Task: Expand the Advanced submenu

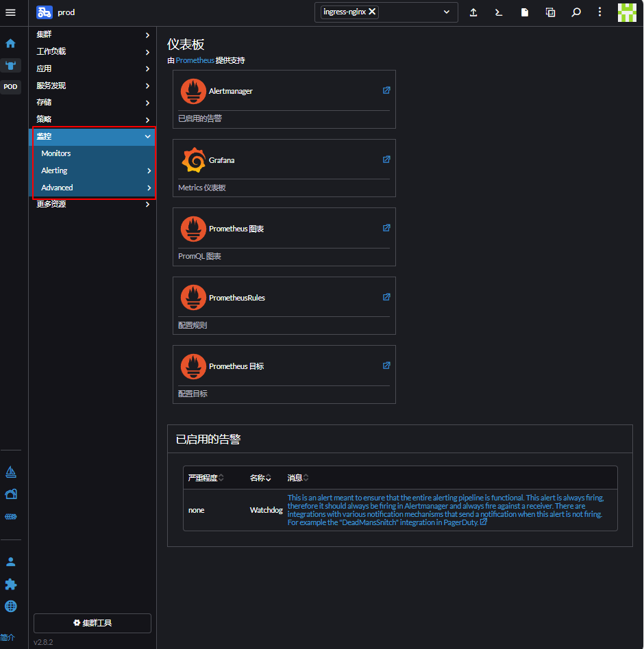Action: coord(93,188)
